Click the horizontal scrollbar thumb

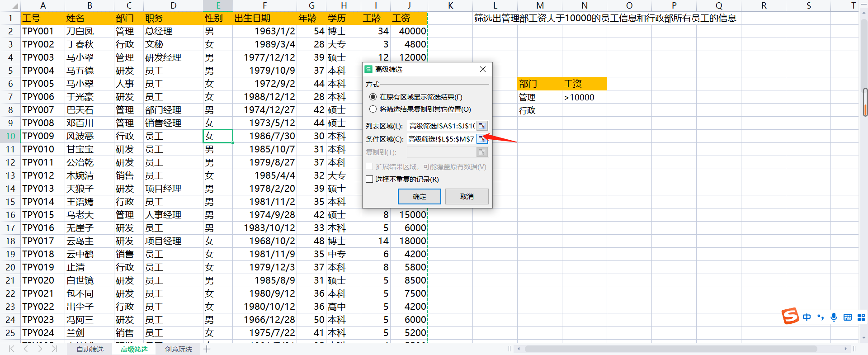(671, 349)
